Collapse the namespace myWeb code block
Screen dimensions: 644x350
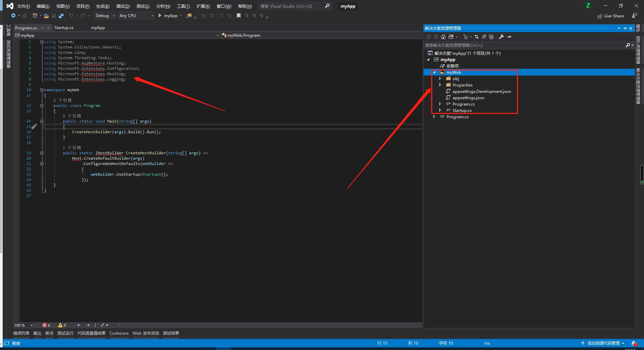pos(42,90)
